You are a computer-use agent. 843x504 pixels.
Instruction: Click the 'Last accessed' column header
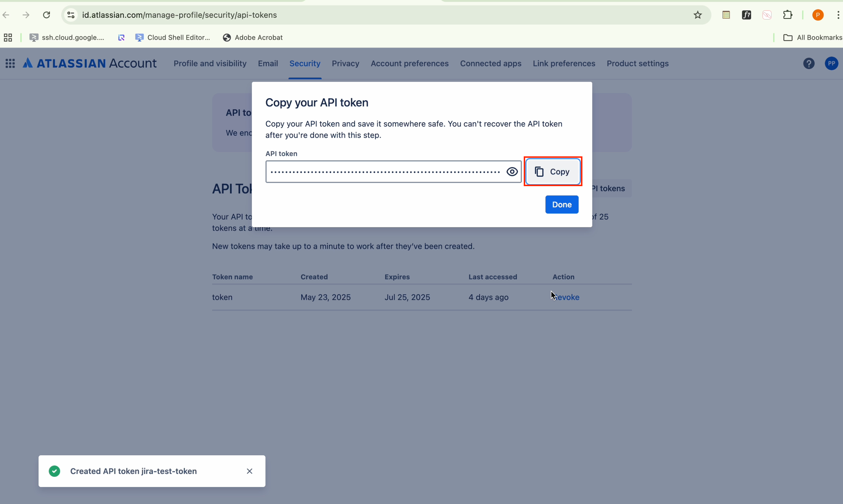pyautogui.click(x=493, y=277)
